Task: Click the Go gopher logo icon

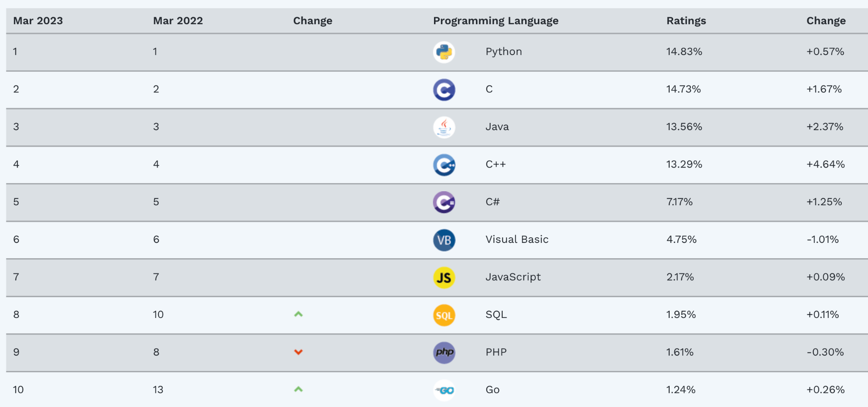Action: click(x=444, y=390)
